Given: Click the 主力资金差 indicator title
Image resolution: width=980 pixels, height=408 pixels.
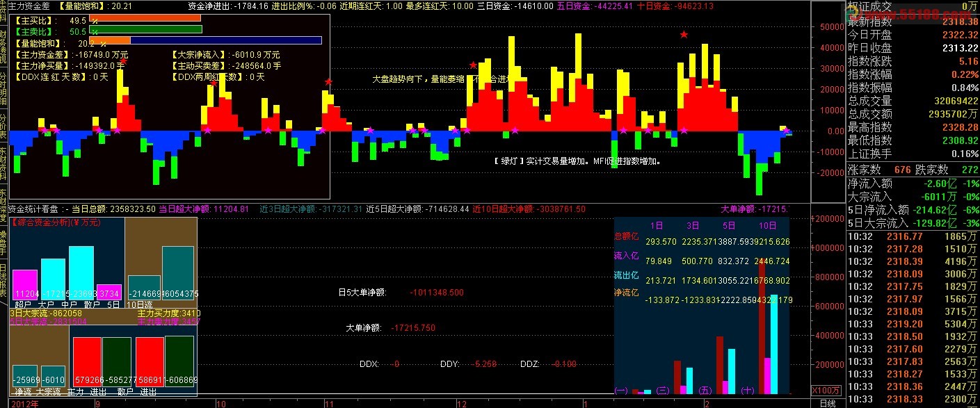Looking at the screenshot, I should pyautogui.click(x=29, y=6).
